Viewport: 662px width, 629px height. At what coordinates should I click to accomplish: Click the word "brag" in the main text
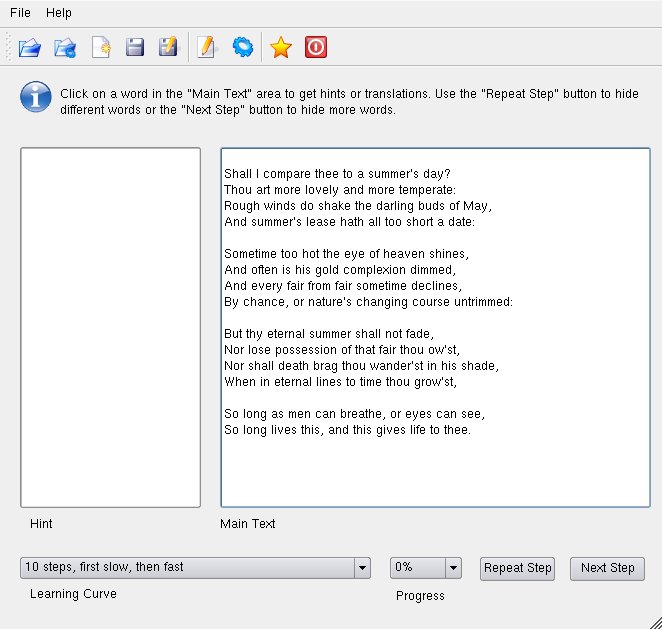[325, 366]
